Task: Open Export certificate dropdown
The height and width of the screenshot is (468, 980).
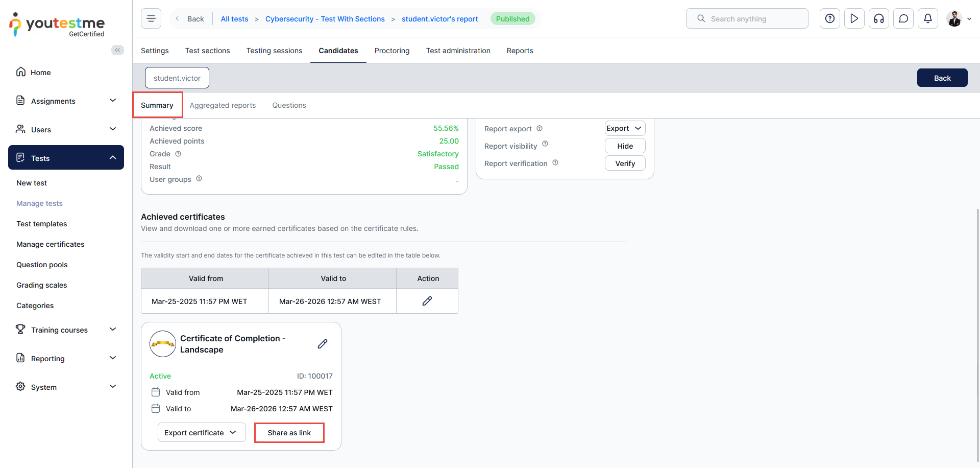Action: [x=201, y=433]
